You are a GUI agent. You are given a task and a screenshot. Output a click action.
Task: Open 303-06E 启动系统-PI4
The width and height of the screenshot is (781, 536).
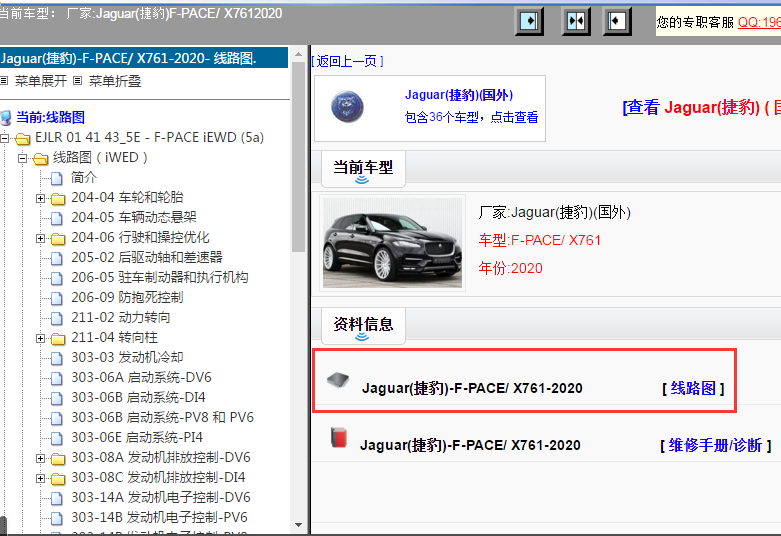click(137, 437)
